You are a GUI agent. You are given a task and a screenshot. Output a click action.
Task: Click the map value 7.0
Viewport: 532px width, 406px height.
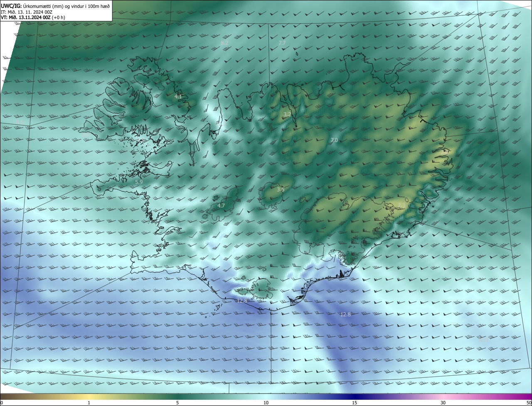click(334, 140)
